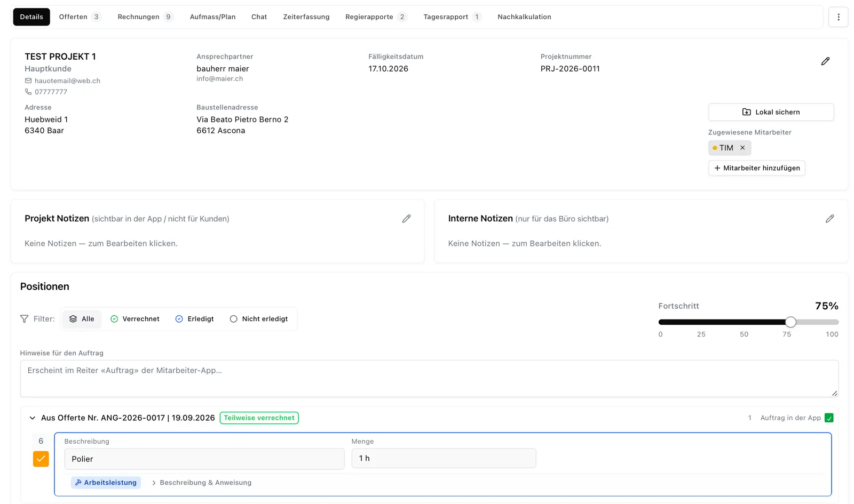
Task: Click the project number PRJ-2026-0011
Action: tap(570, 69)
